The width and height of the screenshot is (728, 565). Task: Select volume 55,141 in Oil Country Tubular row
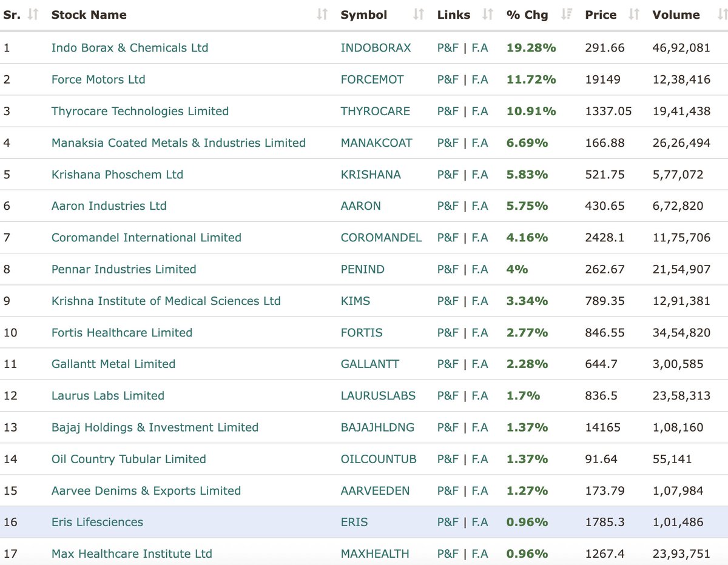coord(672,459)
